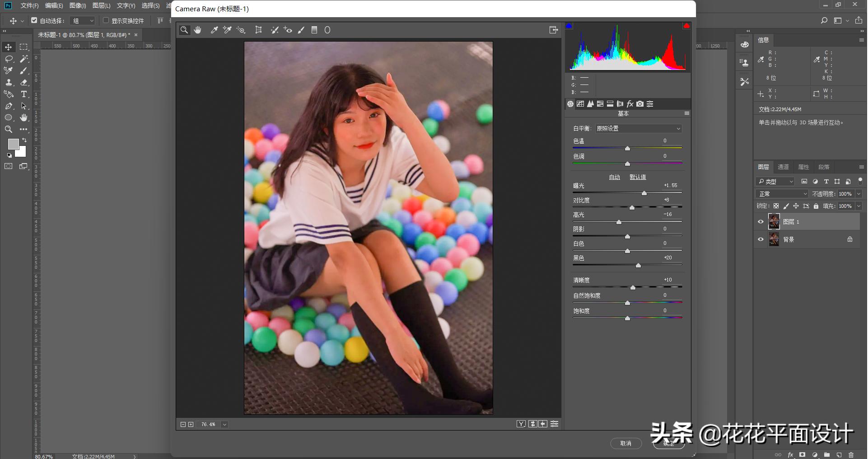This screenshot has width=868, height=459.
Task: Open the preview zoom level dropdown
Action: [224, 424]
